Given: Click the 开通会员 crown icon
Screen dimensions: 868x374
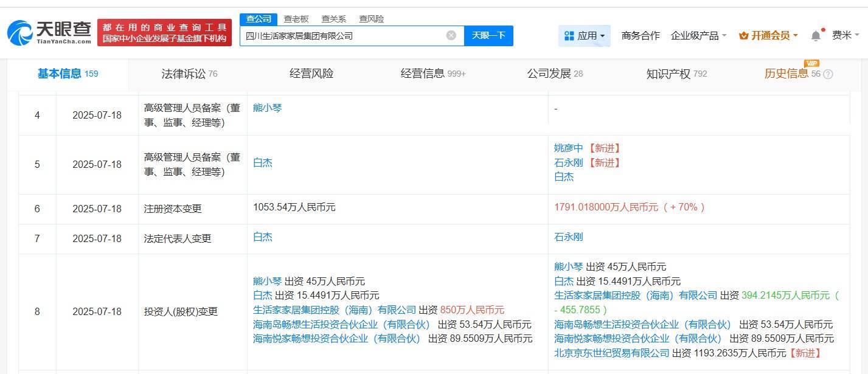Looking at the screenshot, I should pos(743,36).
